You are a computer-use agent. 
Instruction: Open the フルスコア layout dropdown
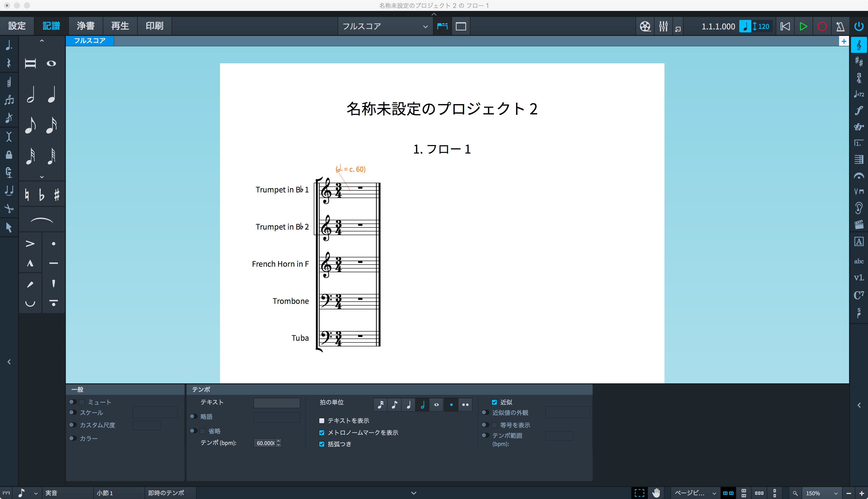pyautogui.click(x=385, y=26)
